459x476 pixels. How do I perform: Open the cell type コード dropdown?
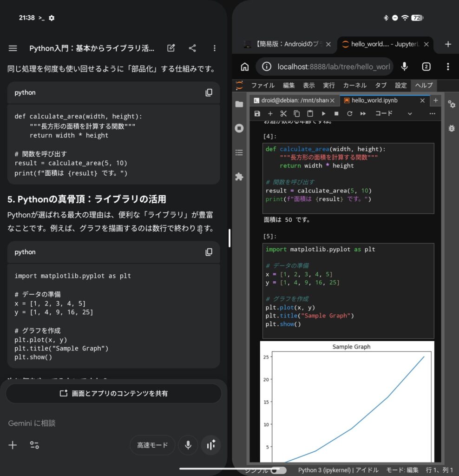coord(393,113)
